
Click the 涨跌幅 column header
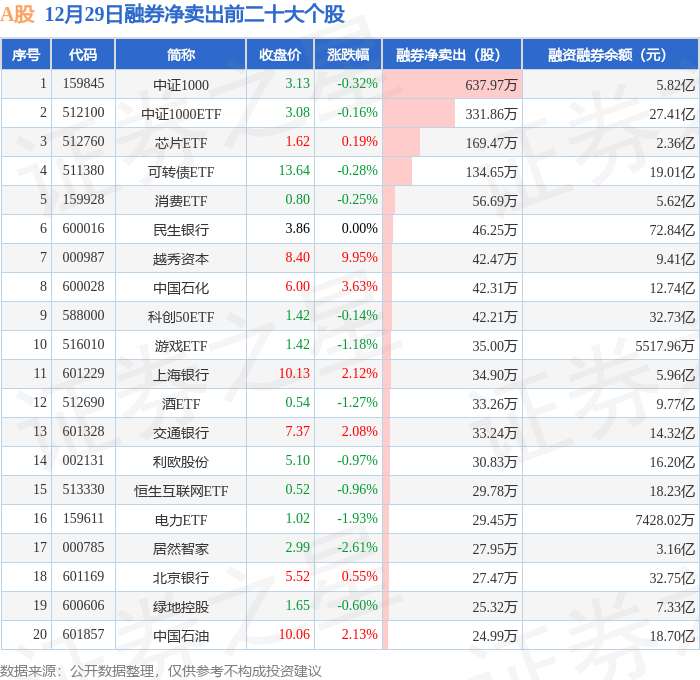point(348,54)
